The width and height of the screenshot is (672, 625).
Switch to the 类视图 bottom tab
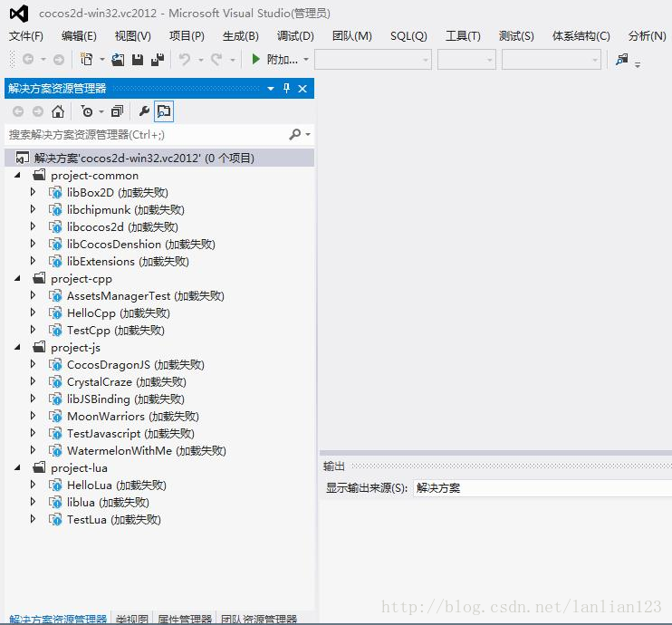pyautogui.click(x=132, y=619)
